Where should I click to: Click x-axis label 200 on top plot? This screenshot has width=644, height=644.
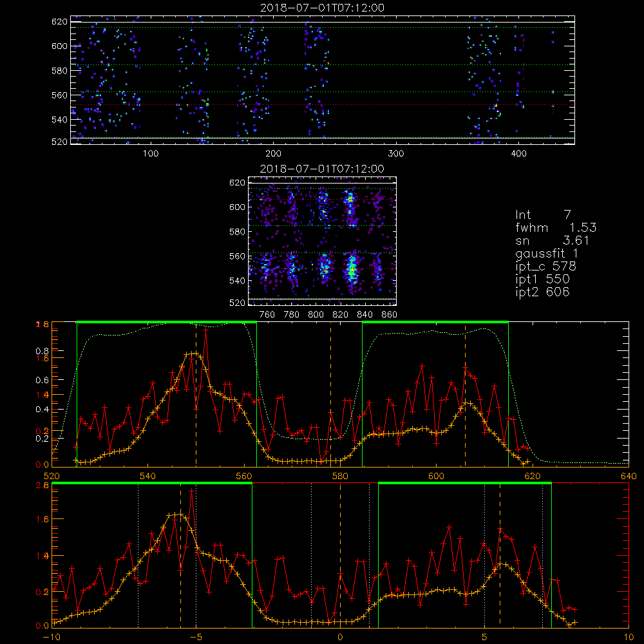pos(273,154)
